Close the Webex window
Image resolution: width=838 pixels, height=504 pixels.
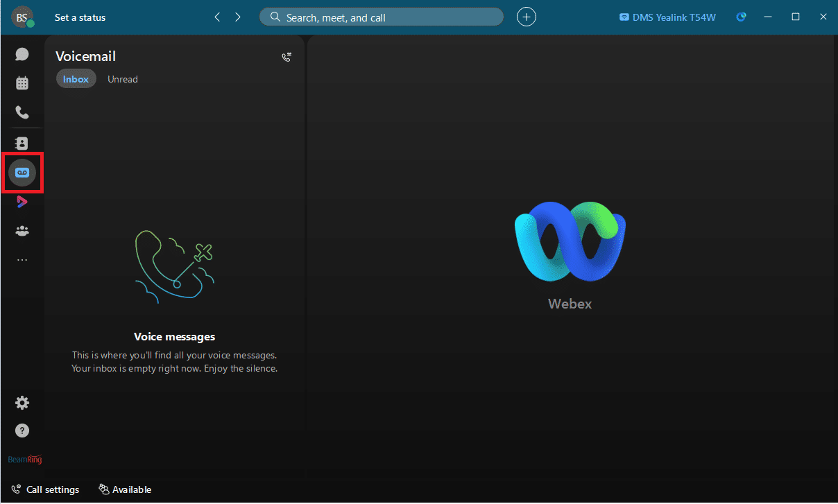point(823,17)
